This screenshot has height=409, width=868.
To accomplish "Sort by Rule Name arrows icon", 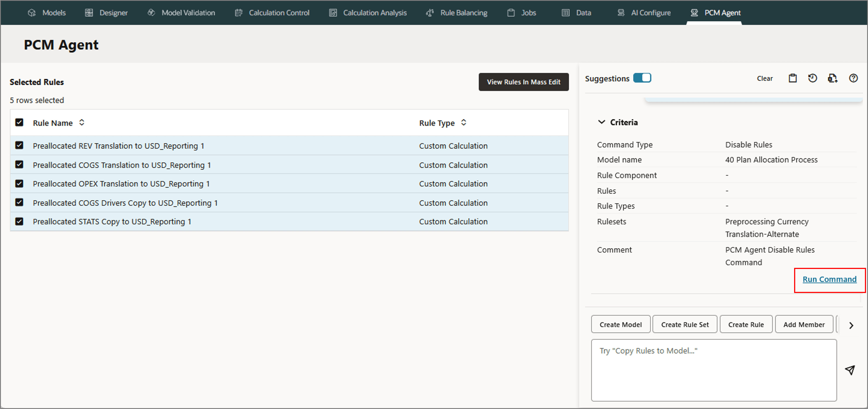I will click(82, 123).
